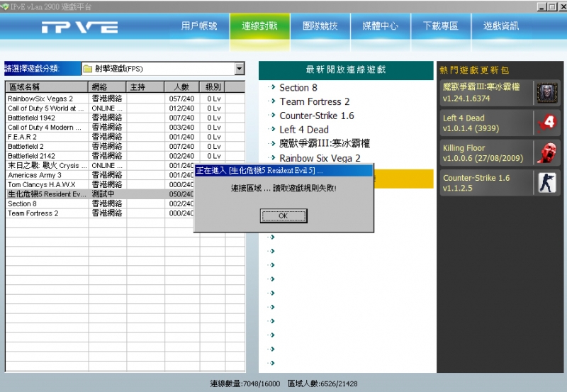Open the game category dropdown arrow
The height and width of the screenshot is (392, 567).
[x=239, y=69]
